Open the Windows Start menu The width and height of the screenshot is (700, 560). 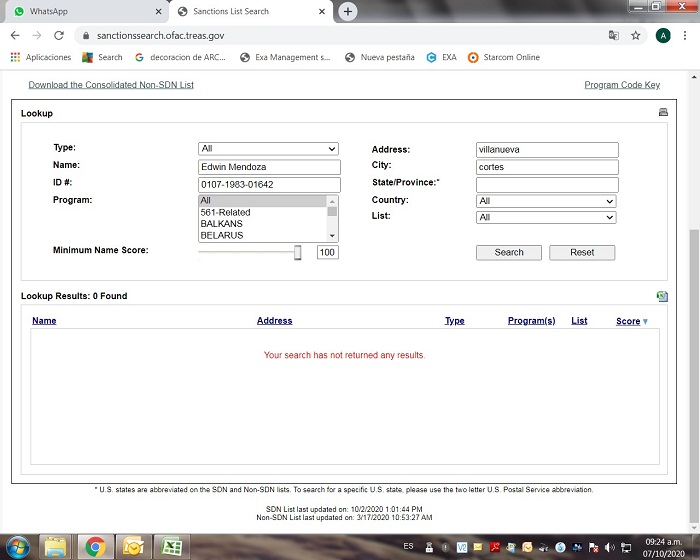click(18, 546)
